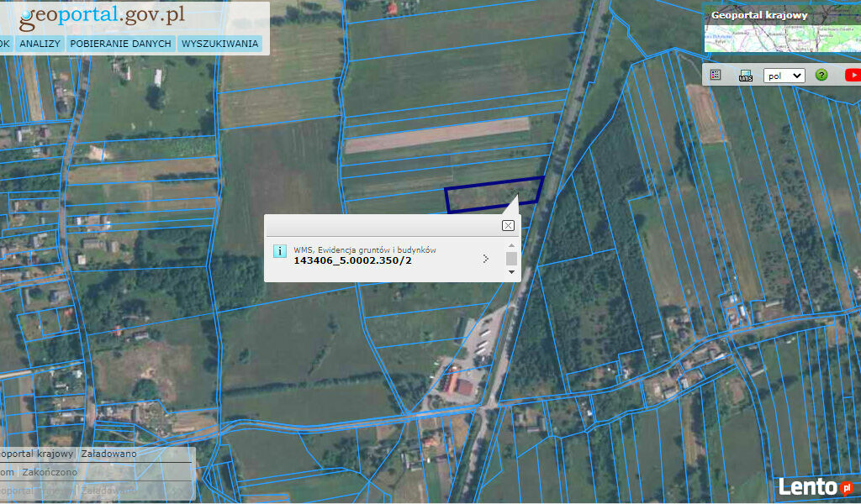861x504 pixels.
Task: Open the map legend icon
Action: (x=715, y=75)
